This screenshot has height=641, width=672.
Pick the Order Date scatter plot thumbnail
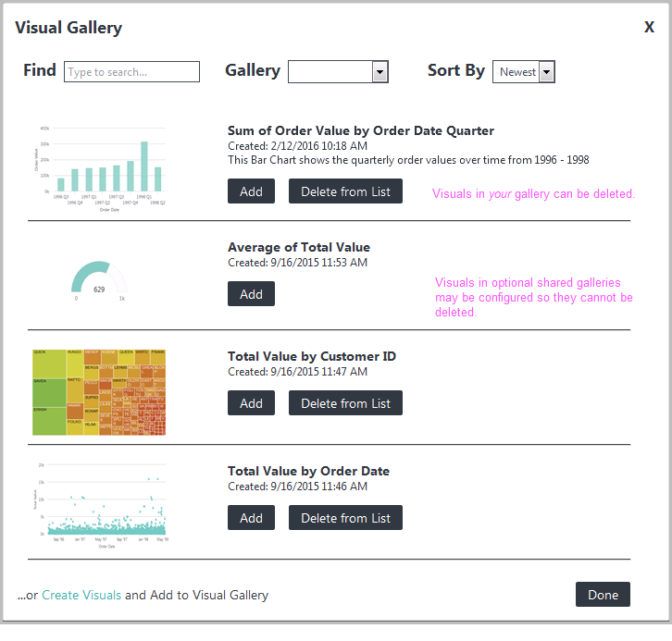pos(100,505)
